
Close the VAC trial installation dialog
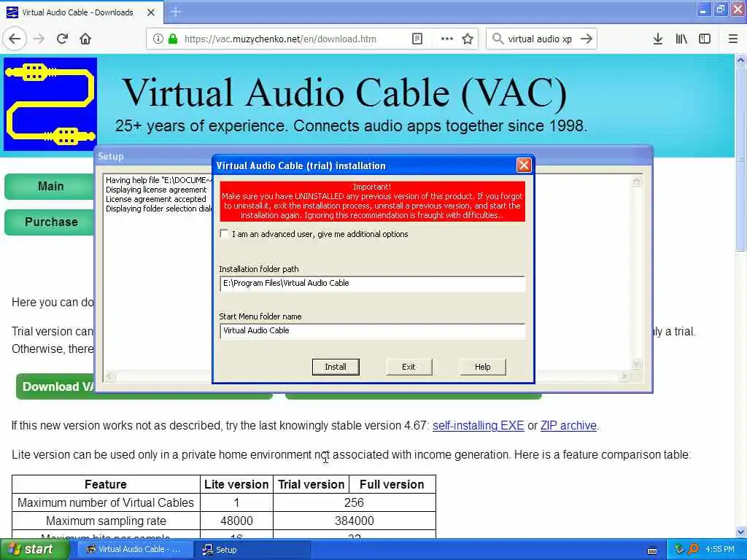click(524, 166)
